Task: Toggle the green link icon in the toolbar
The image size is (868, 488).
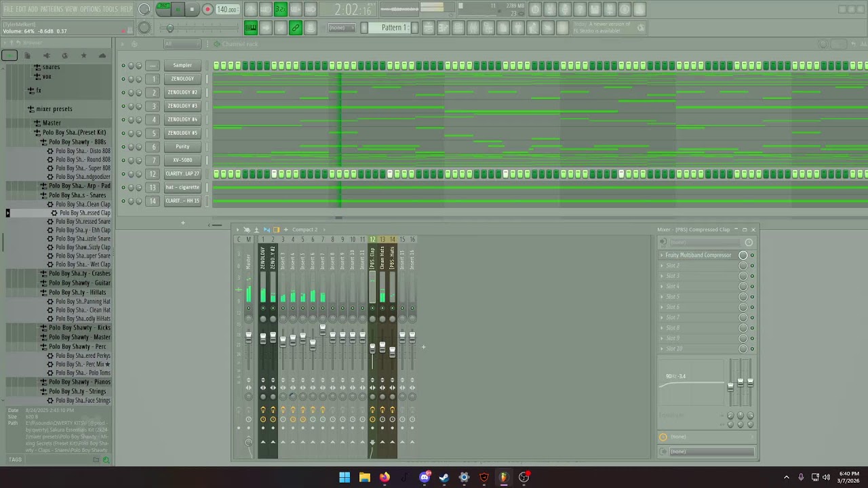Action: 296,28
